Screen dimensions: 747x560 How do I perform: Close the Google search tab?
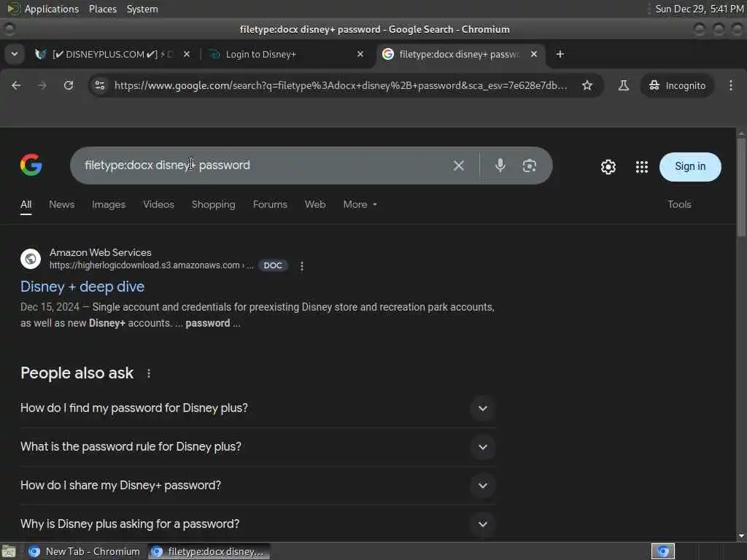coord(533,54)
